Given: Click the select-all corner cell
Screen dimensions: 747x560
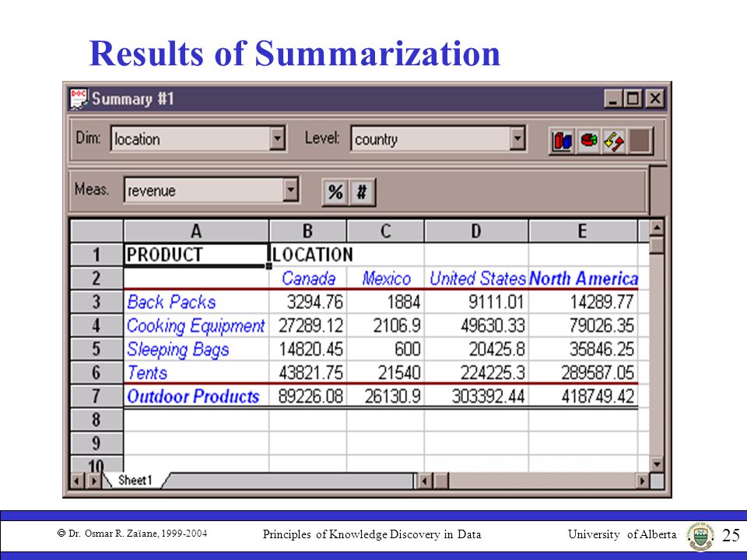Looking at the screenshot, I should [96, 232].
